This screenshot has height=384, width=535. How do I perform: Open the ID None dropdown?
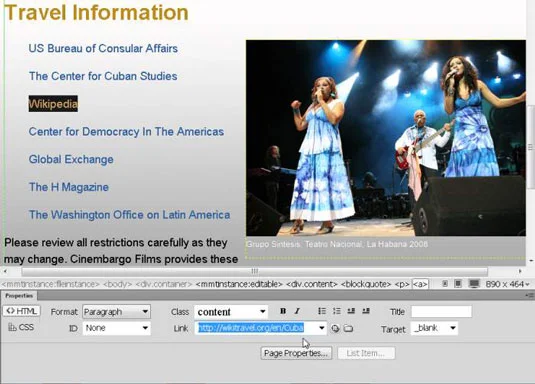116,328
